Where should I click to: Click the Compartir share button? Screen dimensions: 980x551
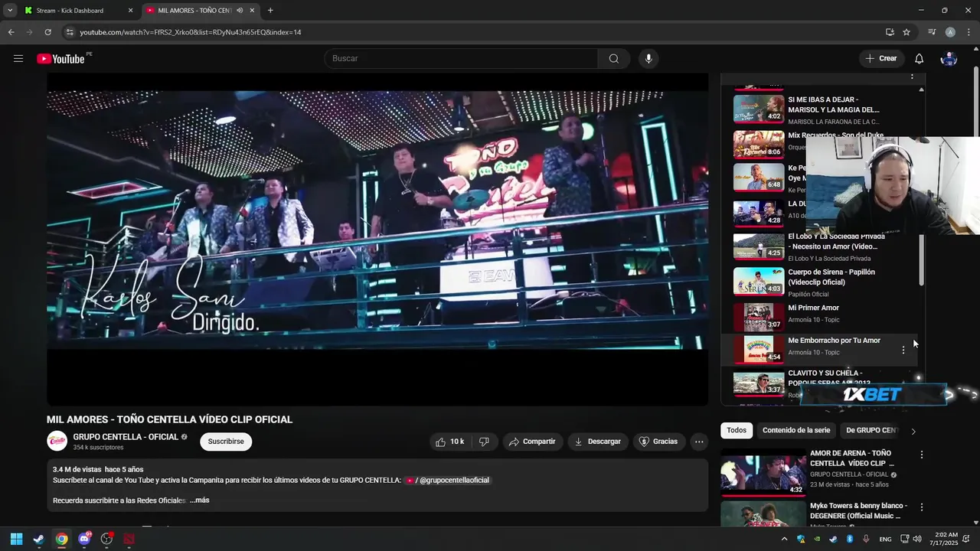point(532,442)
